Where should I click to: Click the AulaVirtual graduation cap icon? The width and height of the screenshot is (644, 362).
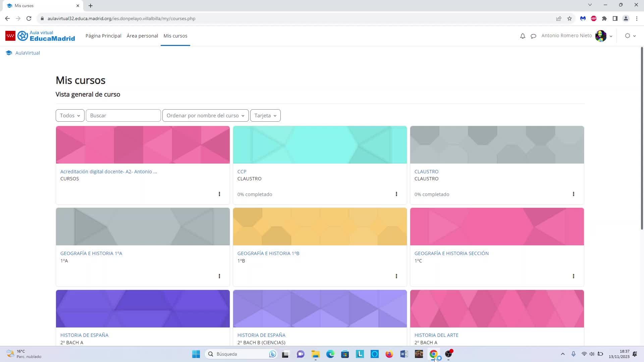pos(9,53)
